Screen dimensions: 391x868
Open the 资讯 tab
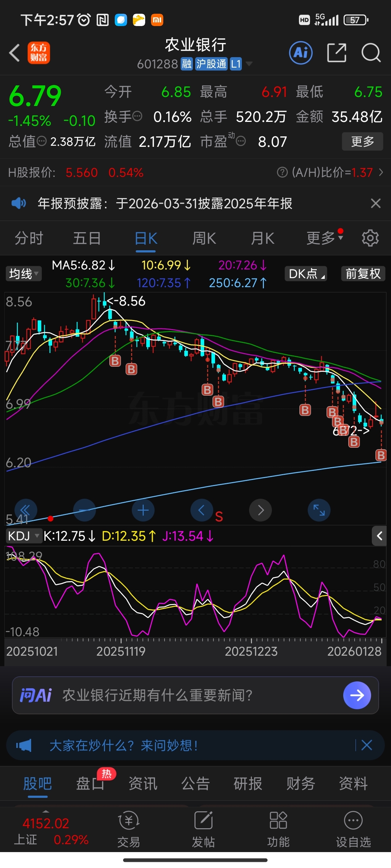143,784
